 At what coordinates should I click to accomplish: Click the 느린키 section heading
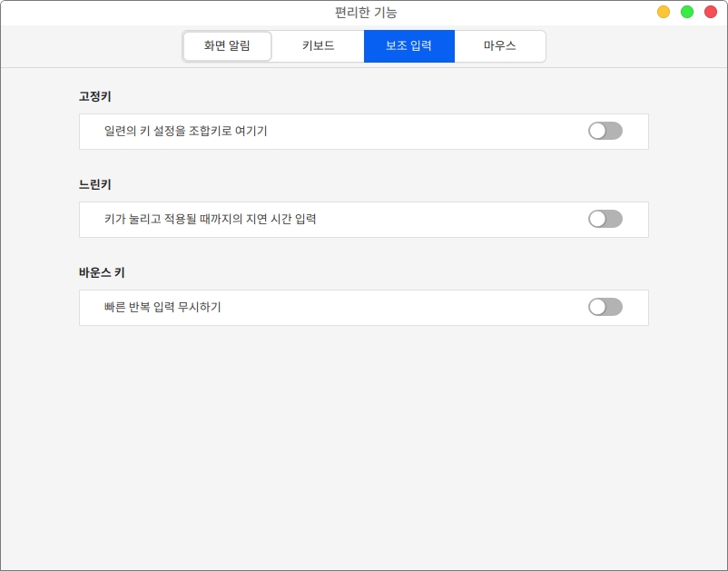(x=95, y=184)
